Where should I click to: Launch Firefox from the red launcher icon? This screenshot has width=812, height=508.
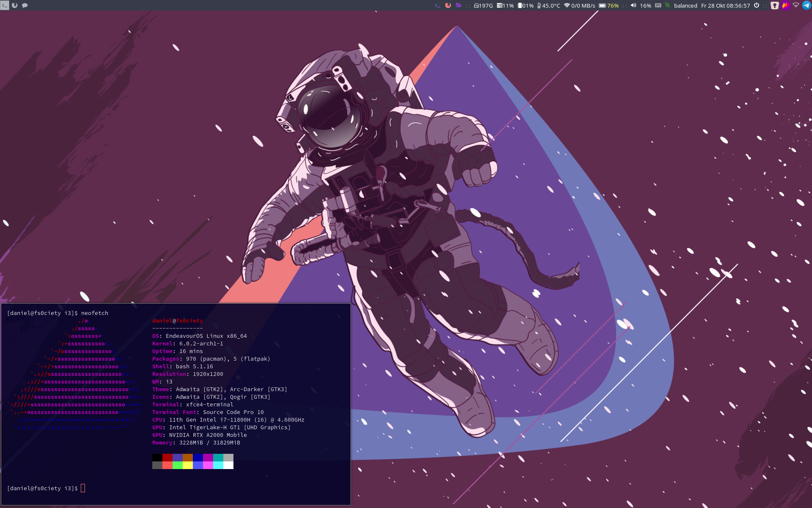point(448,6)
